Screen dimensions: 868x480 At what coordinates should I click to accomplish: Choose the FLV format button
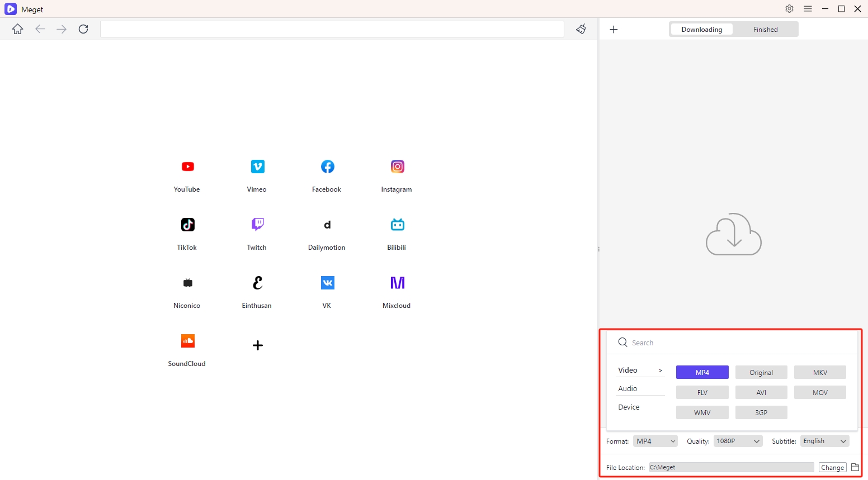[702, 393]
